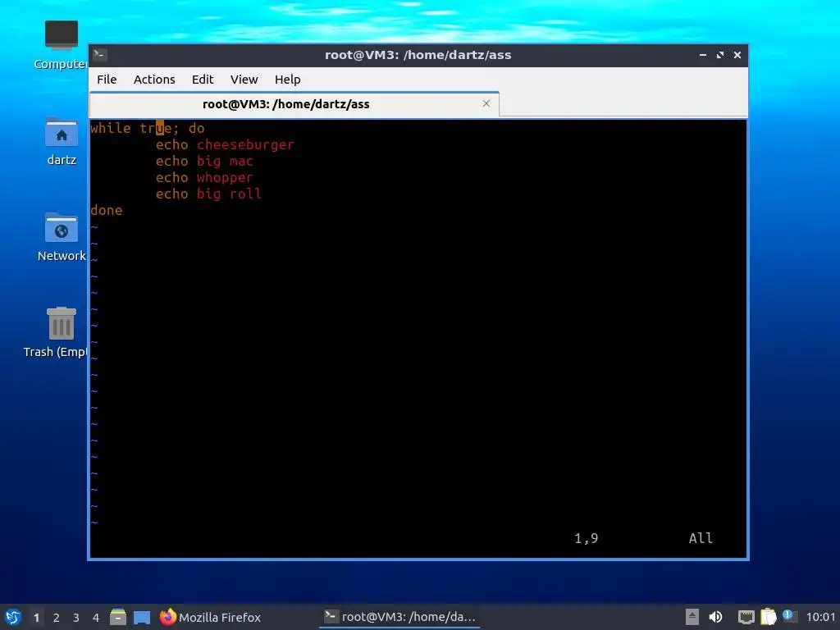Open the removable media tray icon
The height and width of the screenshot is (630, 840).
pyautogui.click(x=692, y=617)
